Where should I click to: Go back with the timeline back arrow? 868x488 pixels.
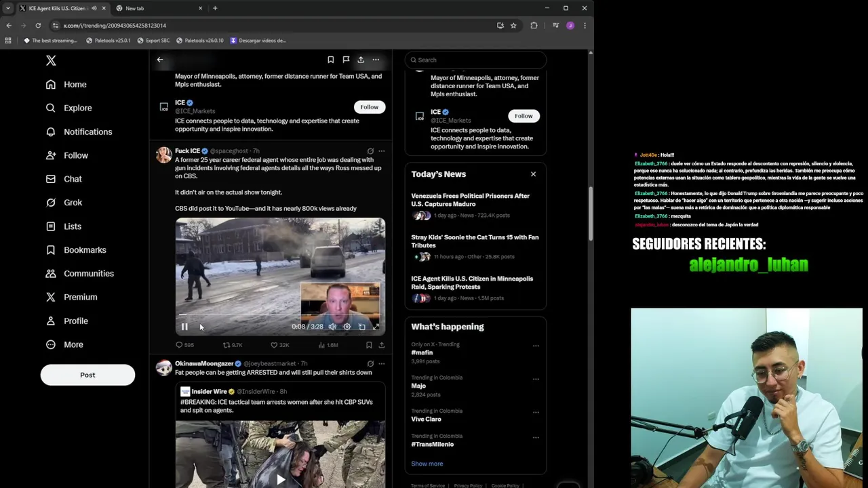[x=160, y=60]
